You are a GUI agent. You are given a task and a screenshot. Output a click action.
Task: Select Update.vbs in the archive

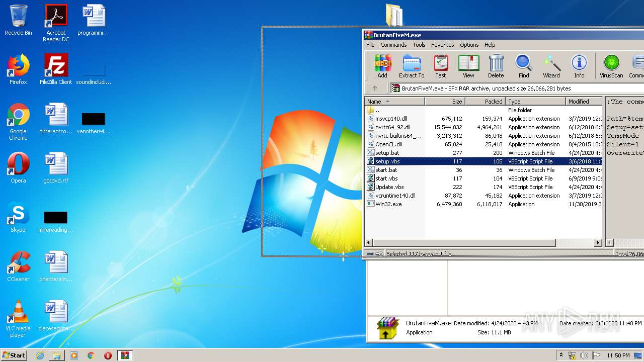484,187
